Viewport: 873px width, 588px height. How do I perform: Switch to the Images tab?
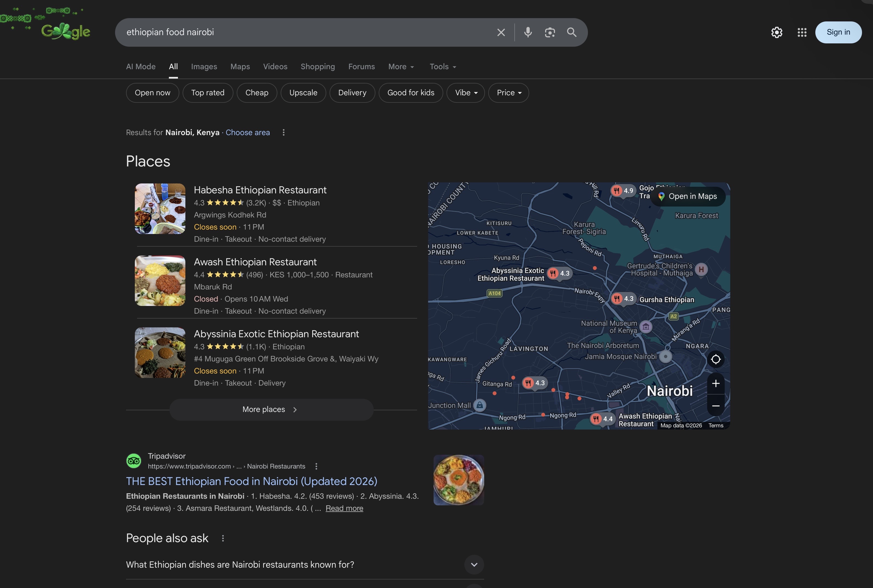point(204,67)
